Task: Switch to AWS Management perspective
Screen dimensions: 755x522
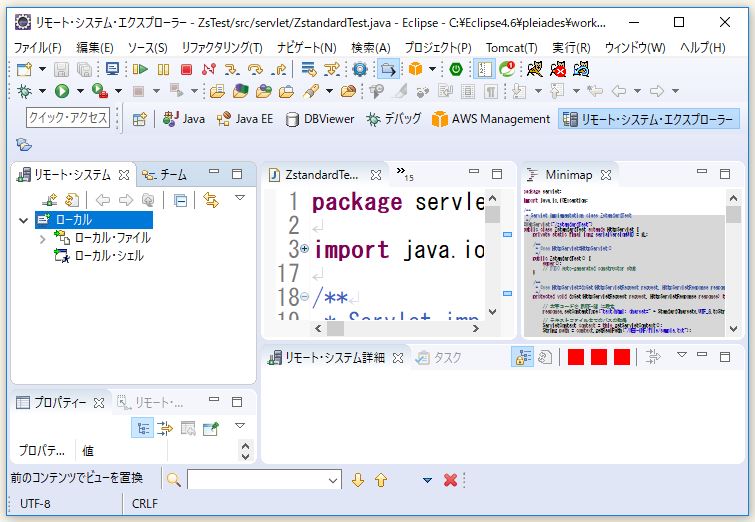Action: click(491, 119)
